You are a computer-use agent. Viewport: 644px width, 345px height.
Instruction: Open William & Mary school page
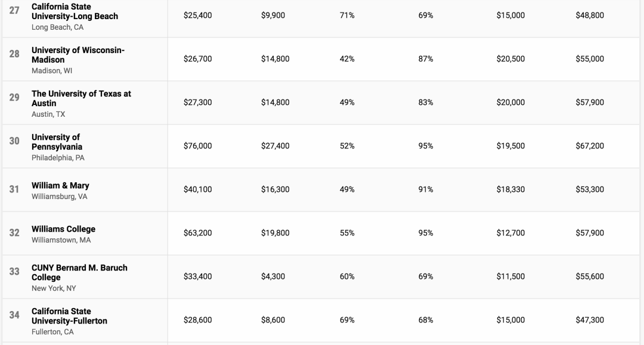tap(60, 185)
